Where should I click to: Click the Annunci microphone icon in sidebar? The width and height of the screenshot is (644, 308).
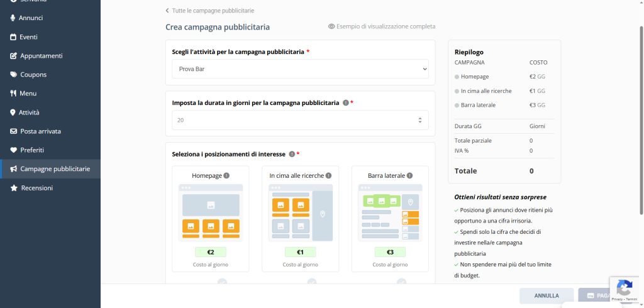pyautogui.click(x=13, y=18)
